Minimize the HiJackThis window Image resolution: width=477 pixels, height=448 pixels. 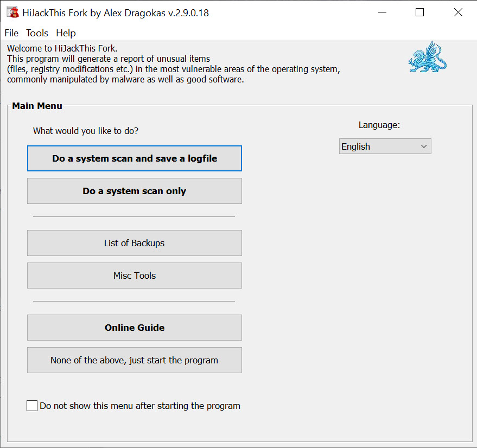(382, 12)
